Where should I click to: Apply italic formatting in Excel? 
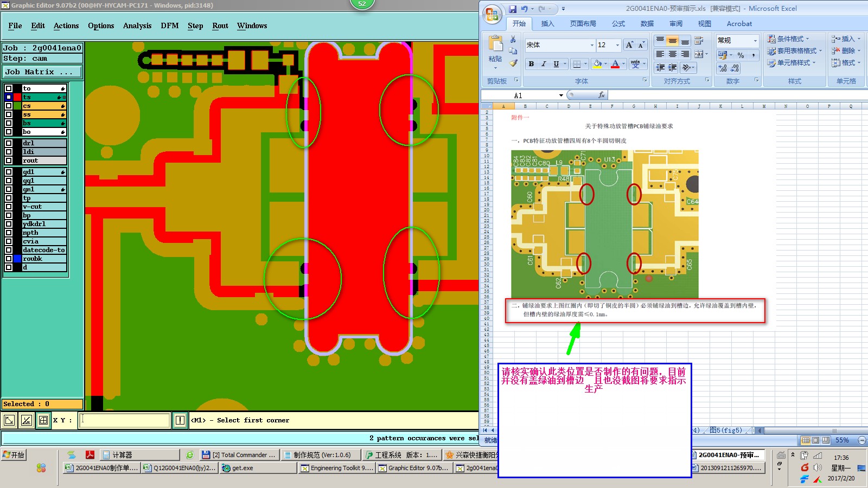544,64
